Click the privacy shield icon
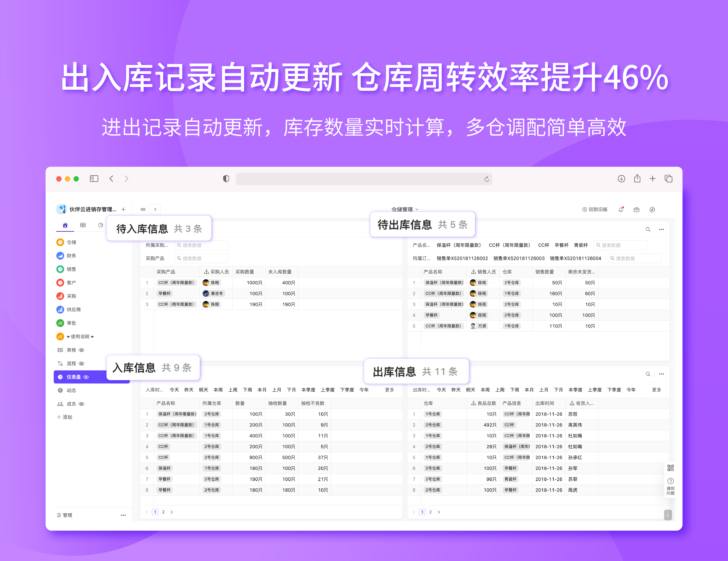This screenshot has width=728, height=561. click(x=226, y=179)
